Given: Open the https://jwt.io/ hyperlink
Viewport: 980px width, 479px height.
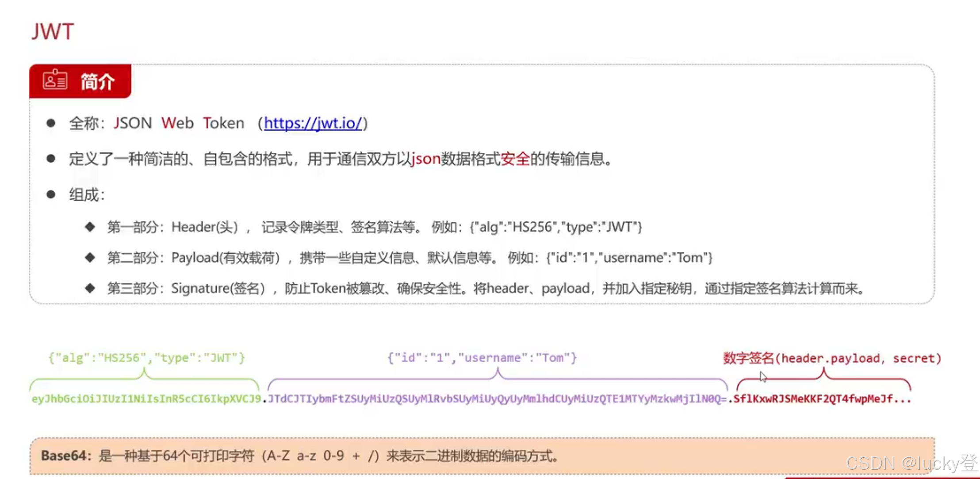Looking at the screenshot, I should (x=313, y=123).
